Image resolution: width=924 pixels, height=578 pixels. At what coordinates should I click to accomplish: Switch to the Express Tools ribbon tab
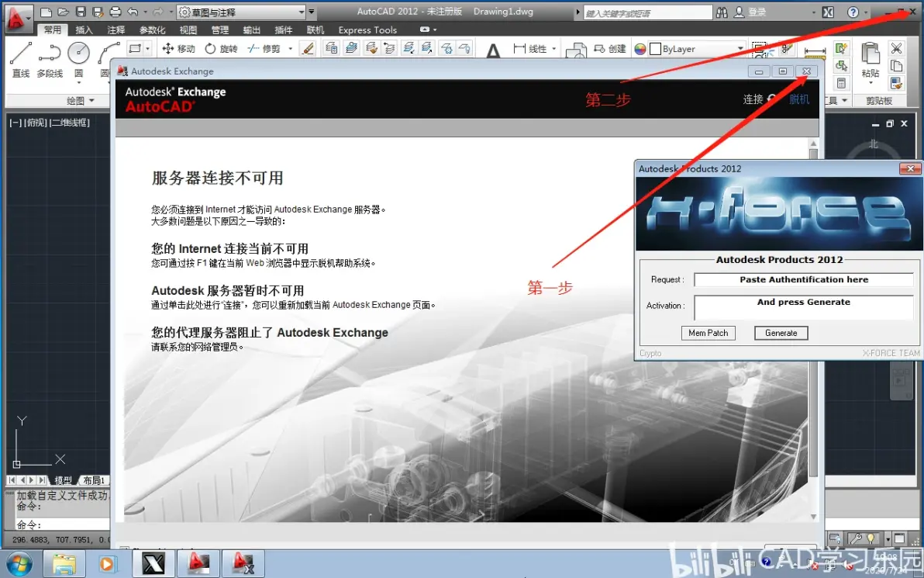[367, 29]
